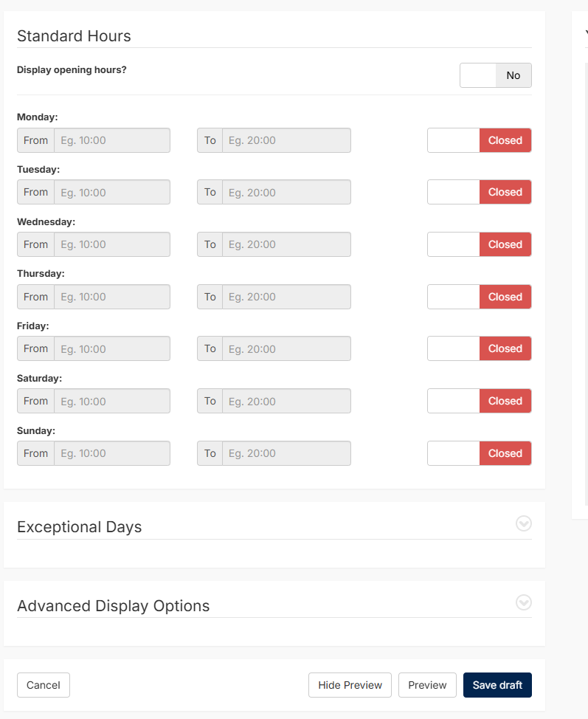Toggle Tuesday Closed switch
Screen dimensions: 588x719
coord(480,192)
